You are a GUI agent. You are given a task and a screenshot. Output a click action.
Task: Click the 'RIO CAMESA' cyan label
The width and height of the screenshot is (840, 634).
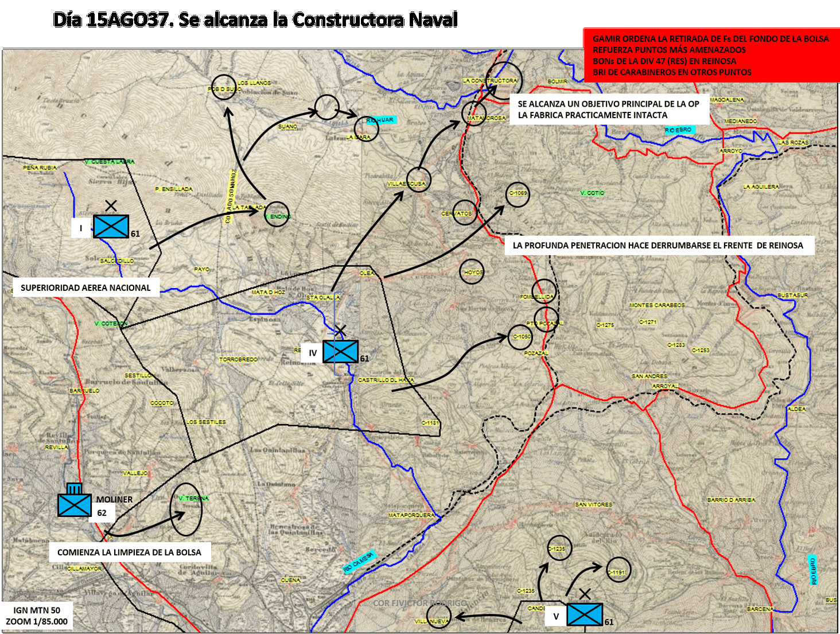tap(359, 561)
